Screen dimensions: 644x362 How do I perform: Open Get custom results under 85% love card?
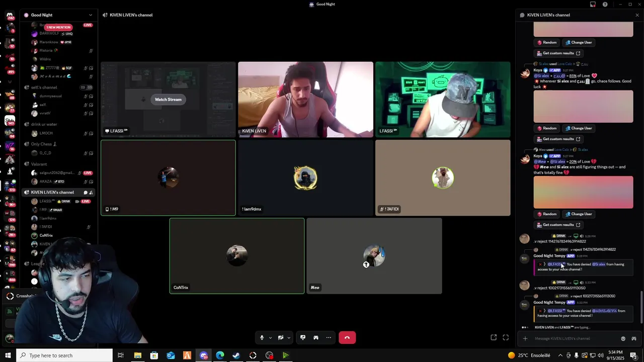[558, 139]
